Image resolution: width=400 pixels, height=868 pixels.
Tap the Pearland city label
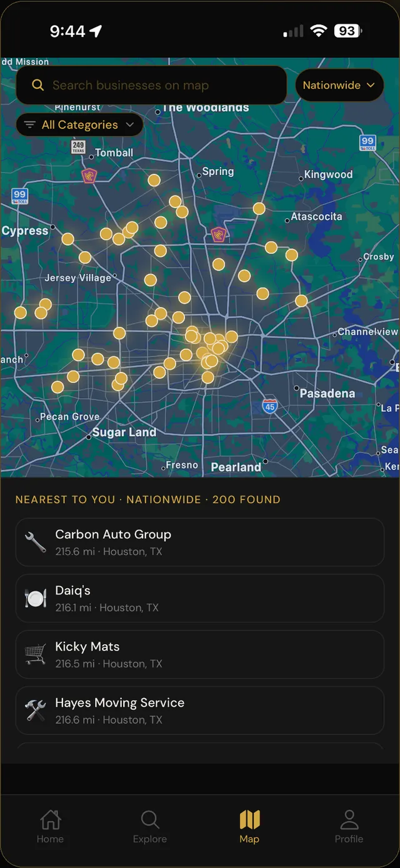[236, 467]
